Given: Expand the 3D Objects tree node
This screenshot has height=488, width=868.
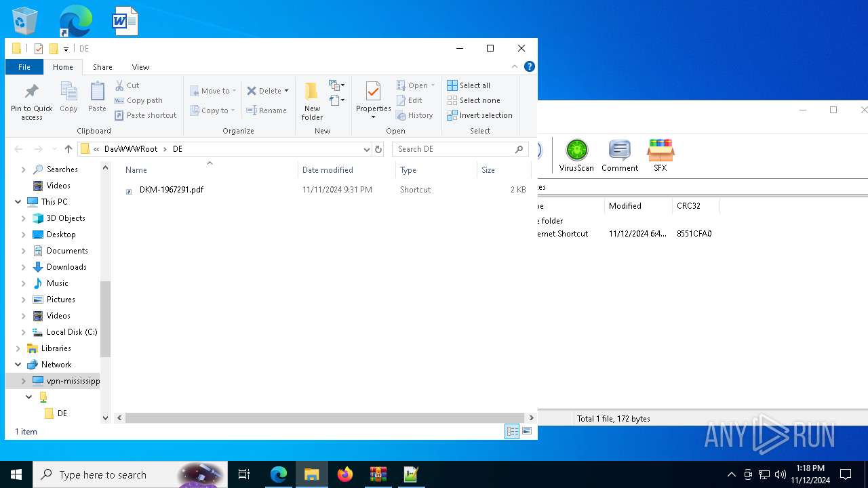Looking at the screenshot, I should coord(24,218).
